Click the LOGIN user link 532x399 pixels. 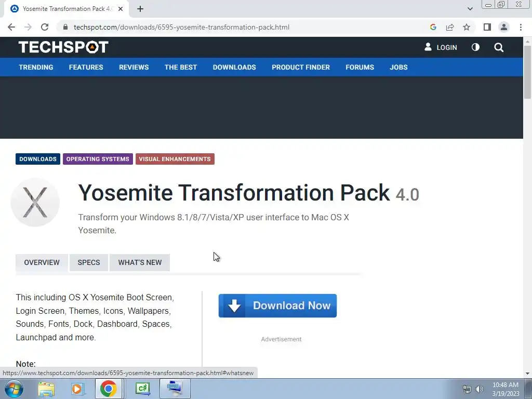441,47
